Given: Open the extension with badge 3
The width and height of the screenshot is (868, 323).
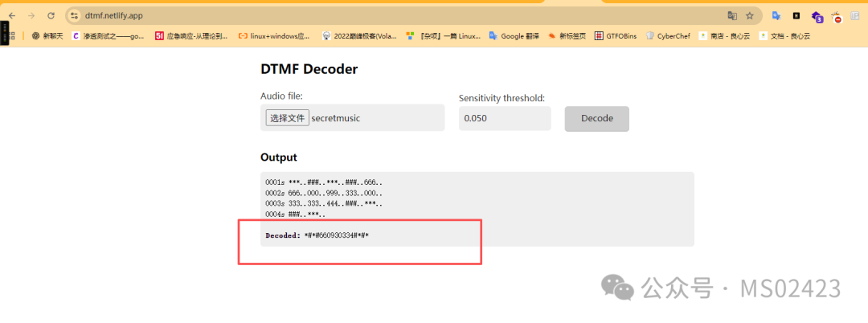Looking at the screenshot, I should 817,17.
